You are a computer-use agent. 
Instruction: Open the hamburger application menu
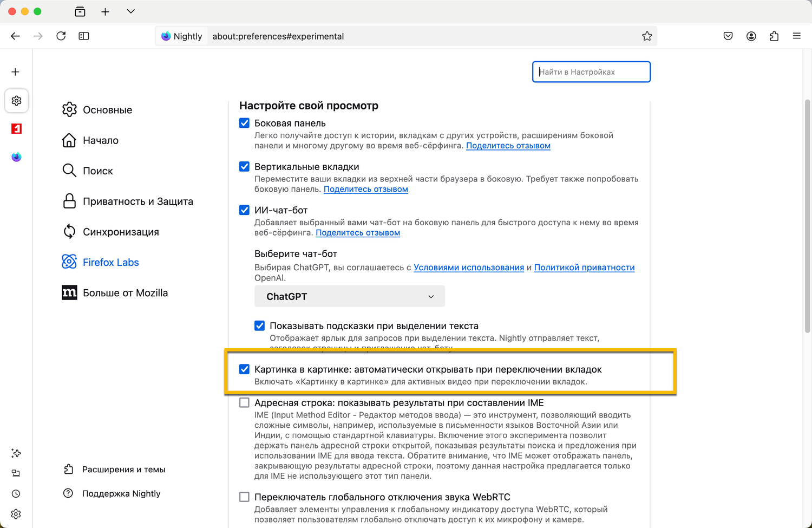coord(797,36)
